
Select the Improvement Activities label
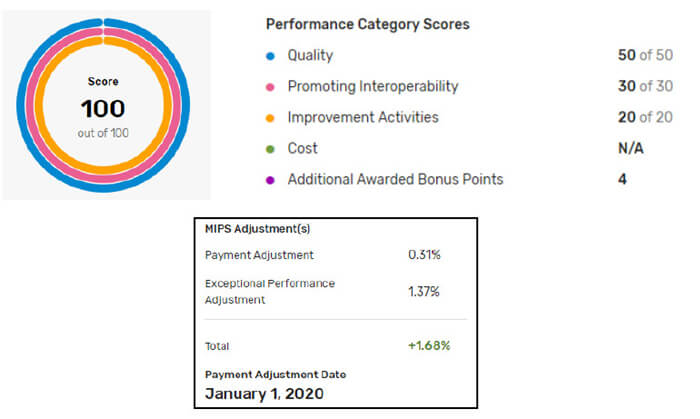tap(363, 118)
